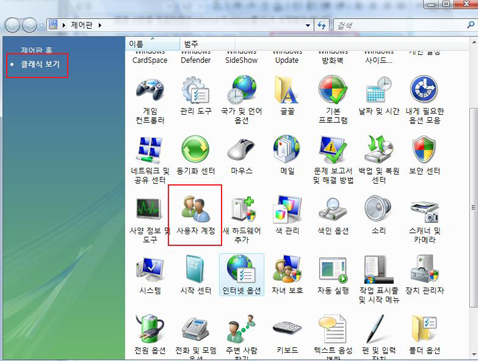Open 장치 관리자
478x361 pixels.
(x=424, y=275)
